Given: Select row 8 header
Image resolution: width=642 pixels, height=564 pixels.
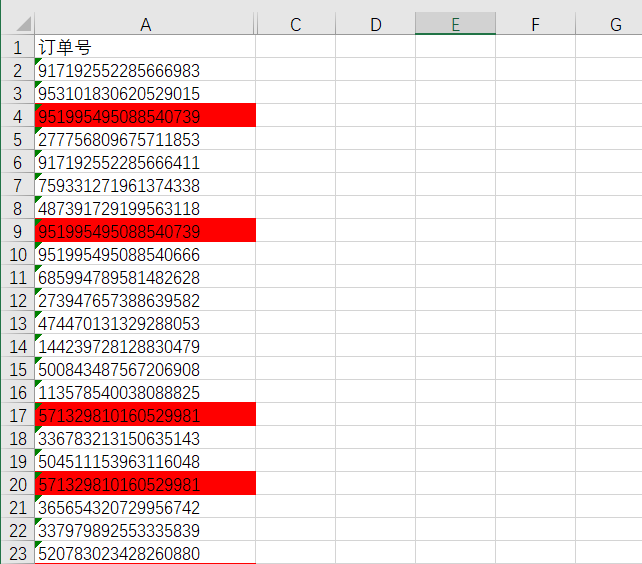Looking at the screenshot, I should (x=18, y=208).
